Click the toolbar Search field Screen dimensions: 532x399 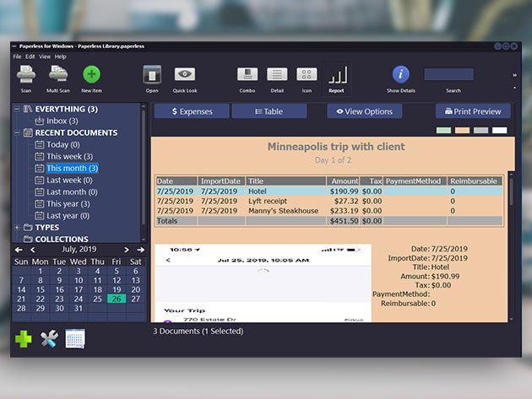tap(449, 74)
